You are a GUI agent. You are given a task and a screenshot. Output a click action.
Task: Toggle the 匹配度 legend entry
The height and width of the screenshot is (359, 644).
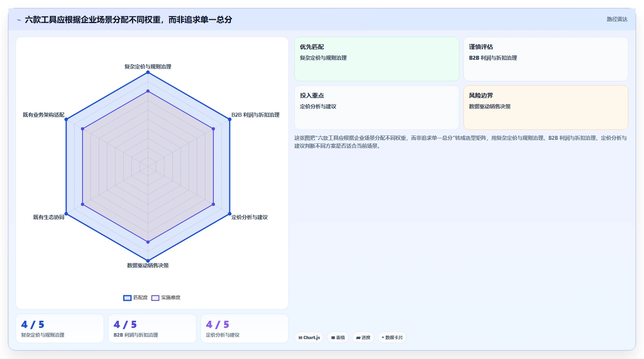coord(136,298)
